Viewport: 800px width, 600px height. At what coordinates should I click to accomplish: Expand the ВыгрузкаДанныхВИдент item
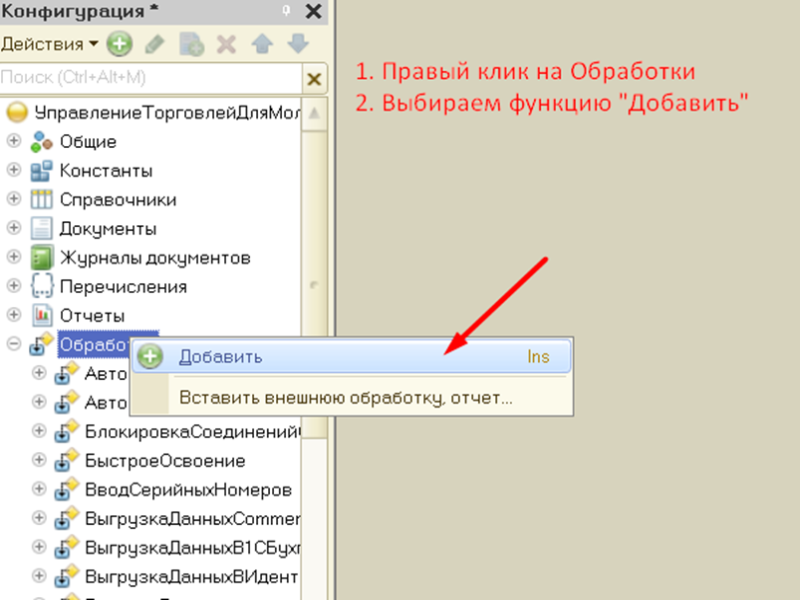[x=39, y=576]
